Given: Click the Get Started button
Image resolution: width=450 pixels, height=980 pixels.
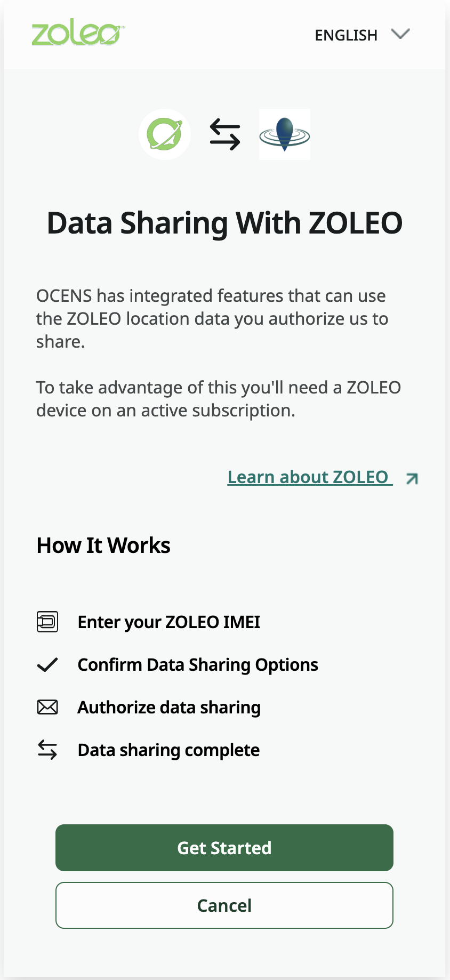Looking at the screenshot, I should coord(224,848).
